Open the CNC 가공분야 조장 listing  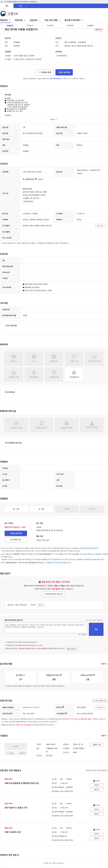12,832
